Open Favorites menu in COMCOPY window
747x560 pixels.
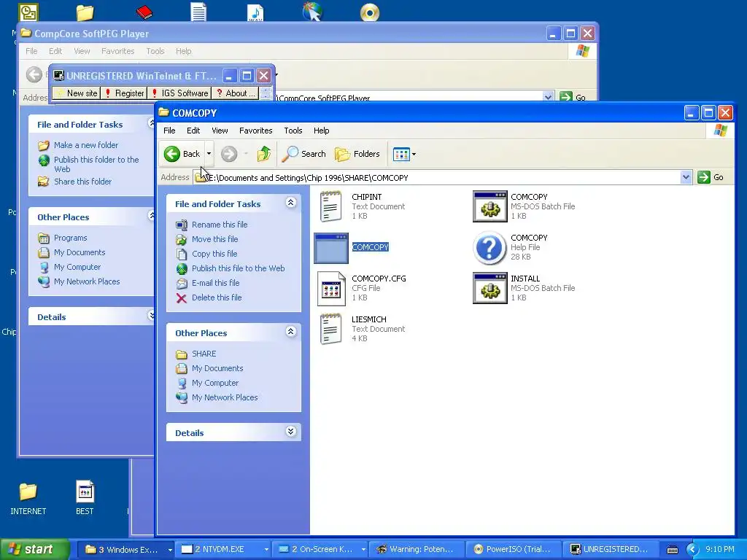(x=256, y=131)
